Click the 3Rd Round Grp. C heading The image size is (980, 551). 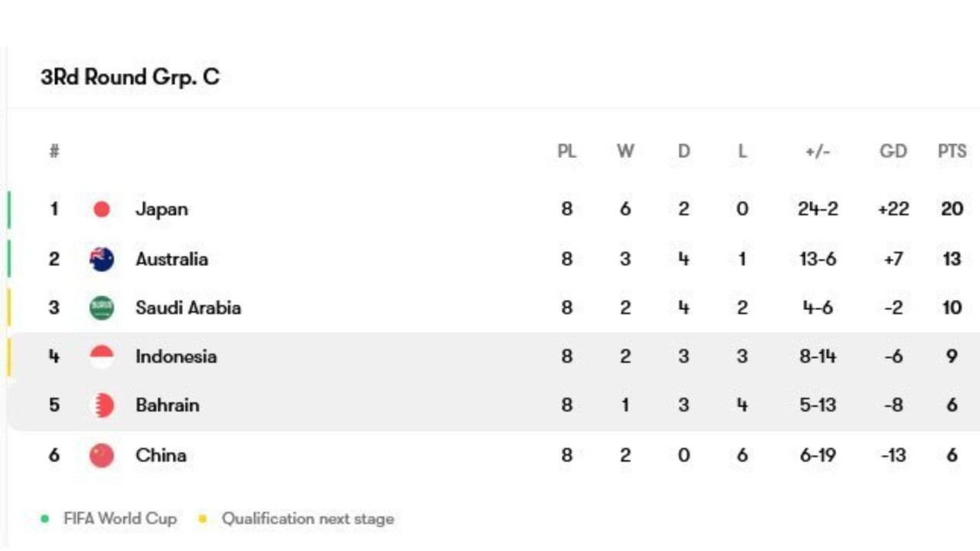pyautogui.click(x=130, y=77)
